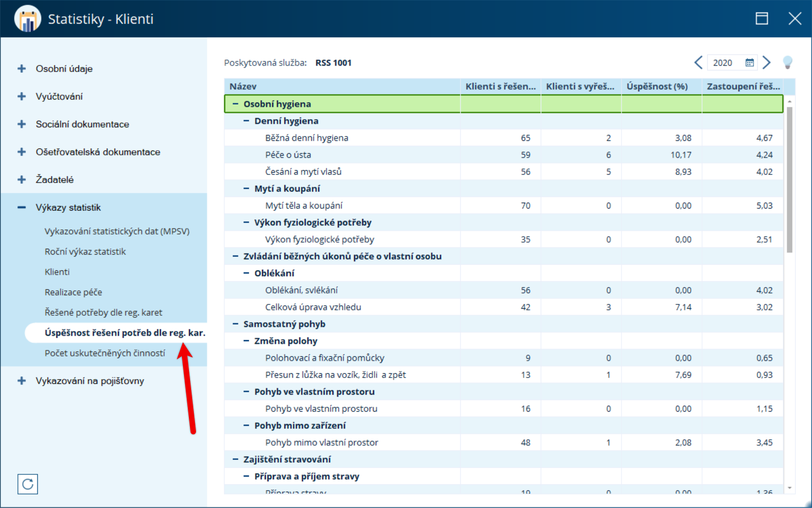Screen dimensions: 812x508
Task: Expand Sociální dokumentace section
Action: 22,124
